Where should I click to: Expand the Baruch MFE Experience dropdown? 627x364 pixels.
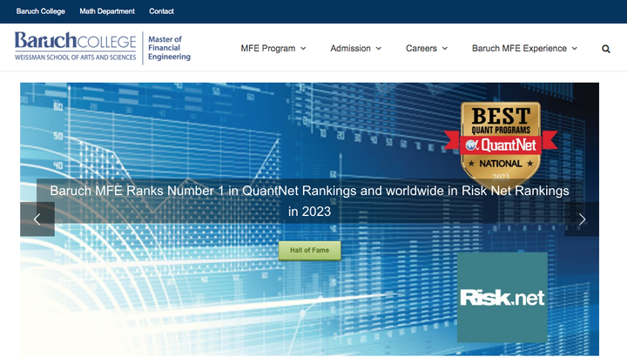(524, 49)
